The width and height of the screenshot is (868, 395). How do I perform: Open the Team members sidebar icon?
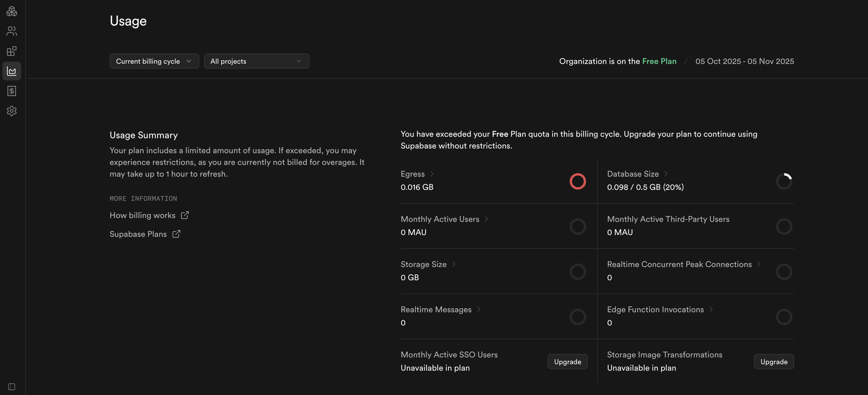(x=11, y=31)
